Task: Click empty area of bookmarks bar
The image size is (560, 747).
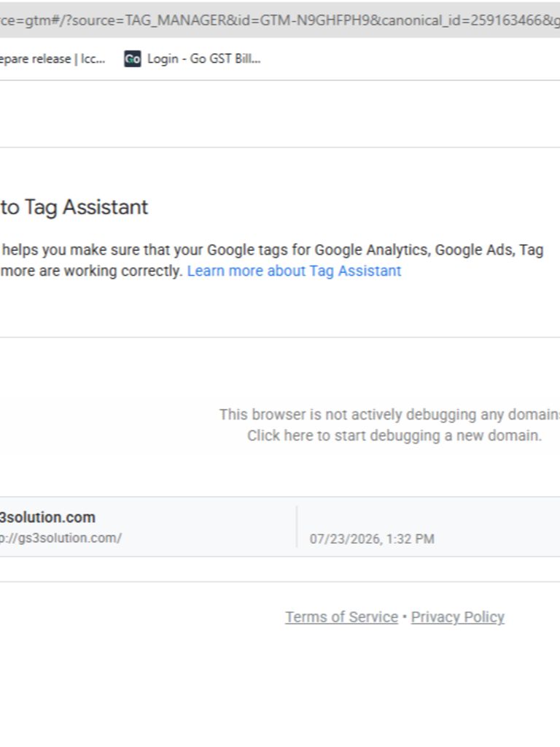Action: [410, 59]
